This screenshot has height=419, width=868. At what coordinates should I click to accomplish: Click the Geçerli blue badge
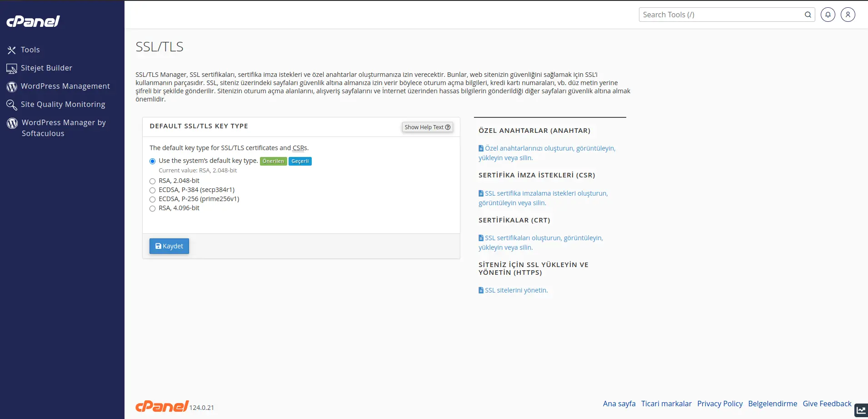[300, 161]
